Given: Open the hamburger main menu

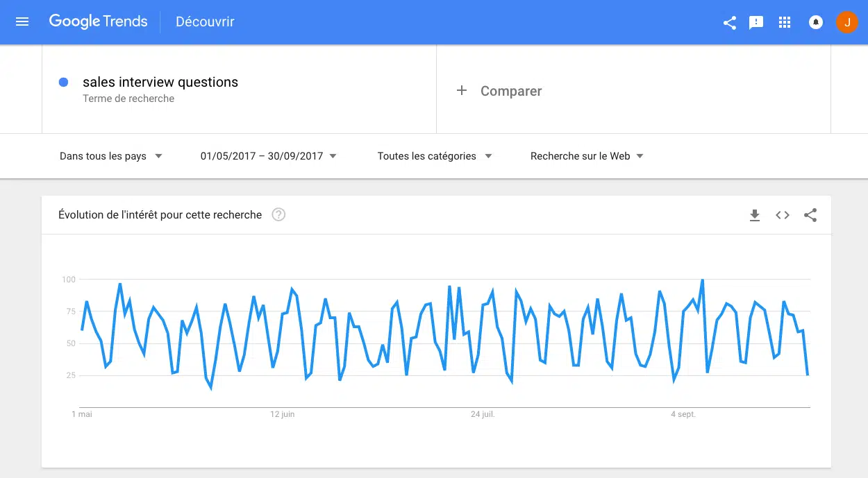Looking at the screenshot, I should pos(22,22).
